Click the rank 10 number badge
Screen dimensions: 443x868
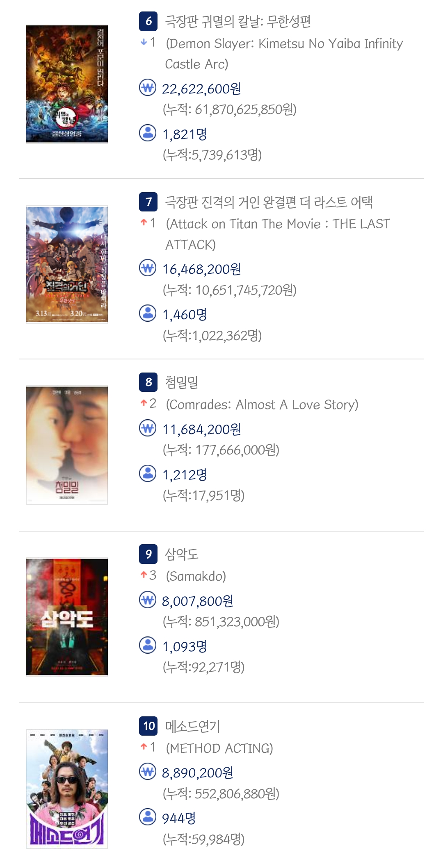[x=148, y=726]
